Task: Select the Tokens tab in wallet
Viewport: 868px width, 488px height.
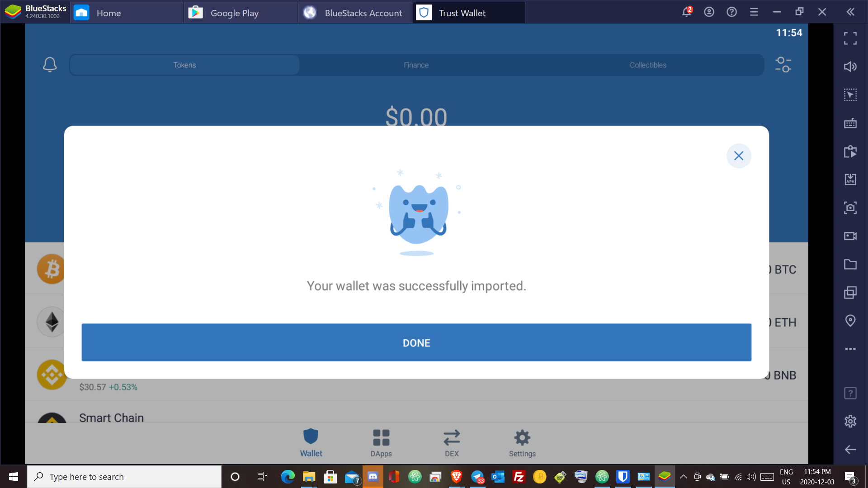Action: 184,64
